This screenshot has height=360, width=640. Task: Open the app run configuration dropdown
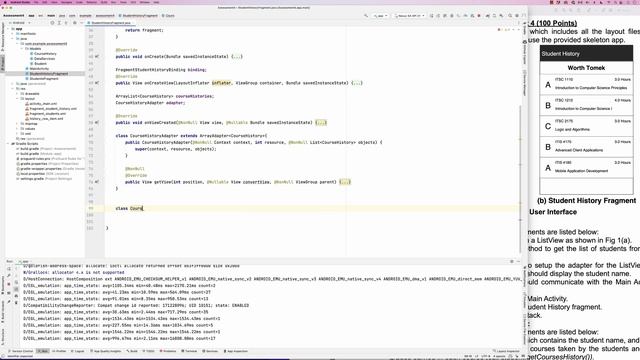point(380,16)
